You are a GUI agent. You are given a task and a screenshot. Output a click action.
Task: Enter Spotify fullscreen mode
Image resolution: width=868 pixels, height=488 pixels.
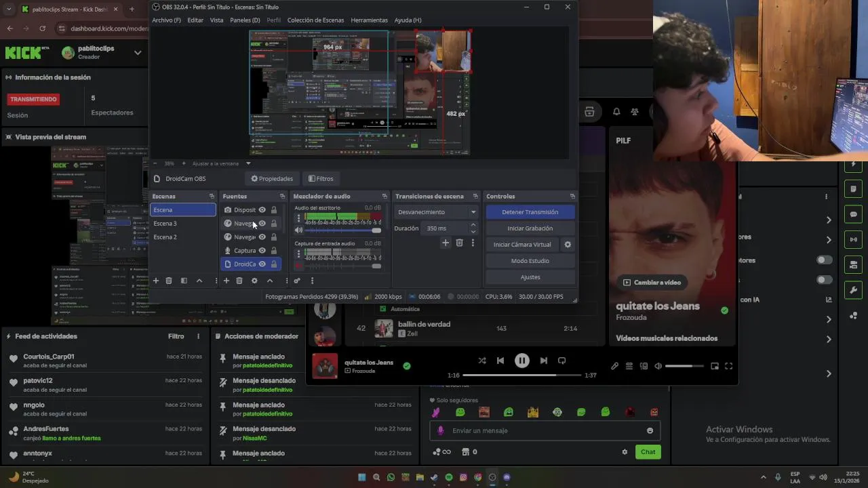729,366
